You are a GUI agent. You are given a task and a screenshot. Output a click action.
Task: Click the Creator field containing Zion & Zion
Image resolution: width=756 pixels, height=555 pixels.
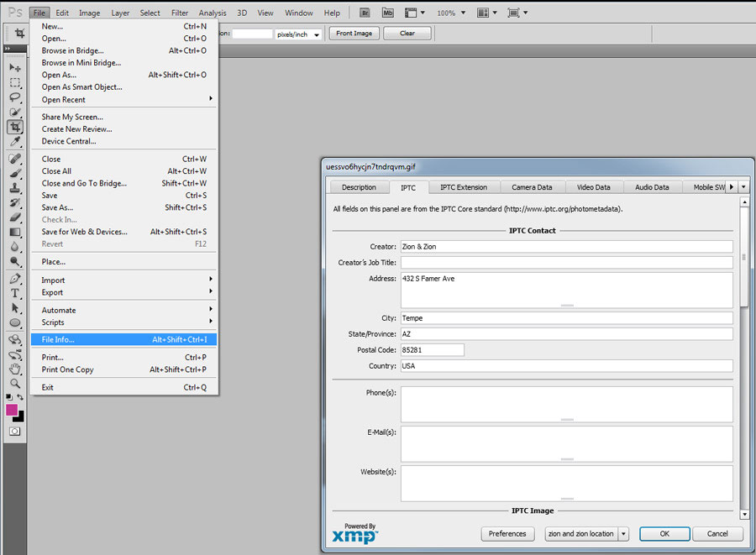pos(566,247)
